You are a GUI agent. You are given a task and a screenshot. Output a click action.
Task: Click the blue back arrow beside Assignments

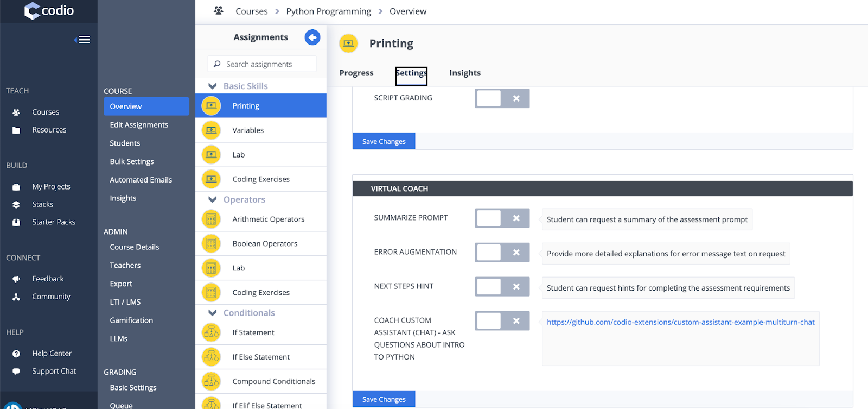[x=312, y=37]
